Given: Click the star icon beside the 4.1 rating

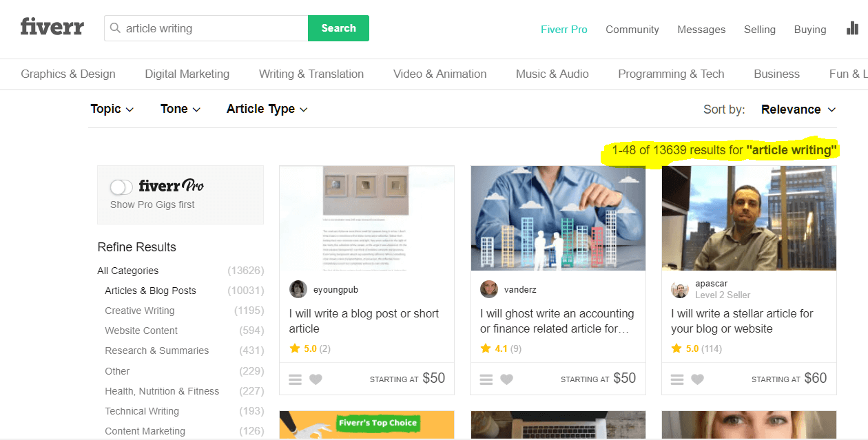Looking at the screenshot, I should 484,348.
